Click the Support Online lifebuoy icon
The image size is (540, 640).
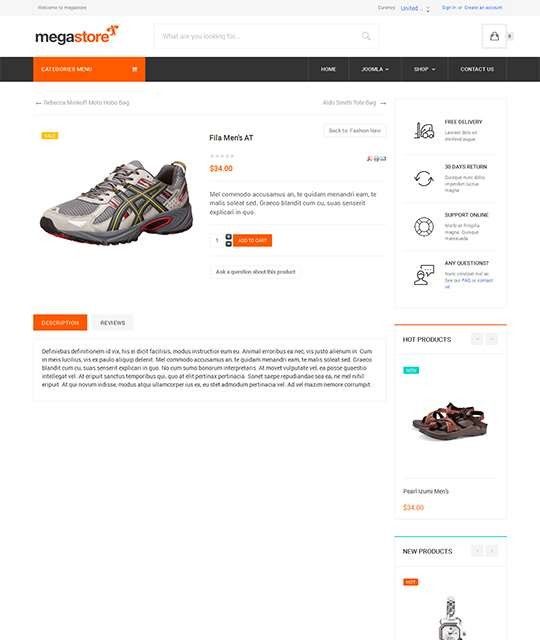coord(424,227)
